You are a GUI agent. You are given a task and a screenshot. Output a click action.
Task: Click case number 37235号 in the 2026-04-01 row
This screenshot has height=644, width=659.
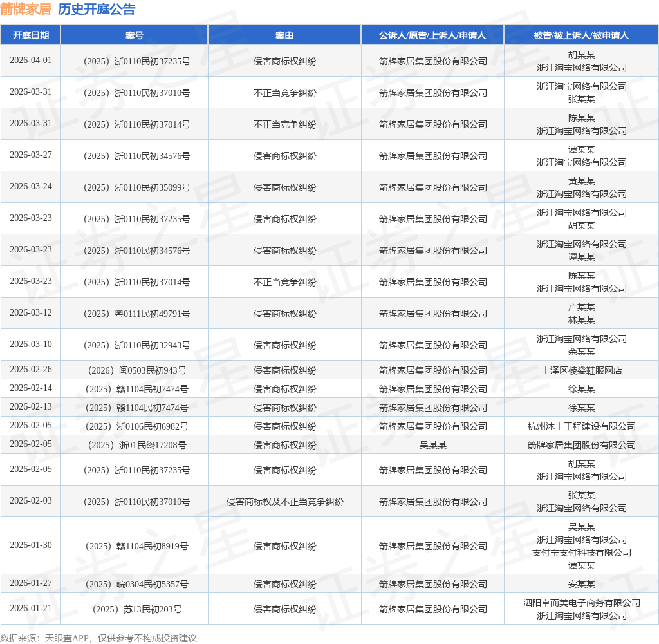coord(137,61)
